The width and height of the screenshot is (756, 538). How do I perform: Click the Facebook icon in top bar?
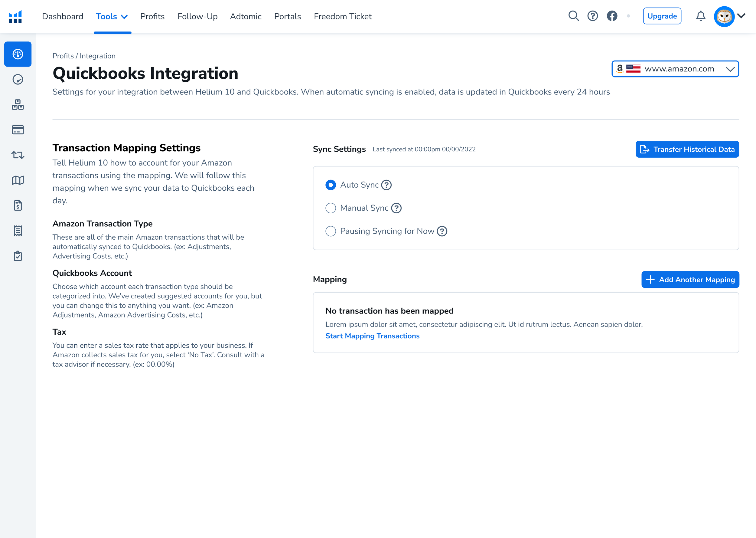pyautogui.click(x=612, y=16)
